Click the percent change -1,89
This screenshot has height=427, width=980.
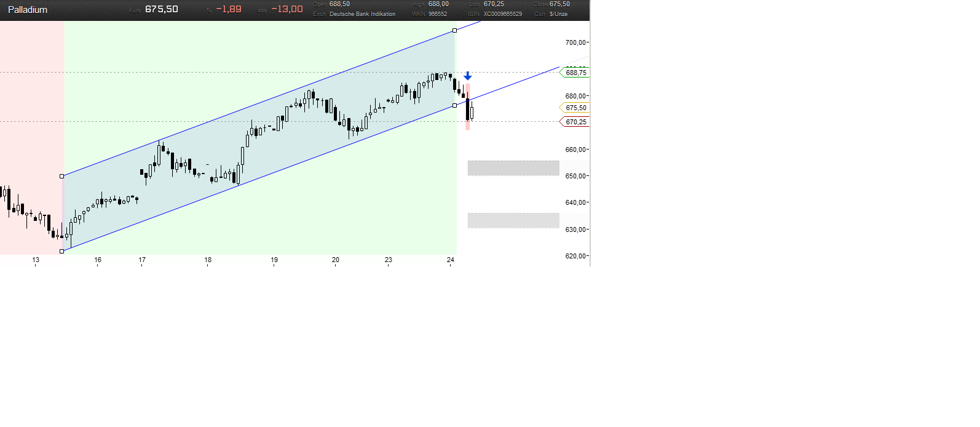[x=229, y=9]
